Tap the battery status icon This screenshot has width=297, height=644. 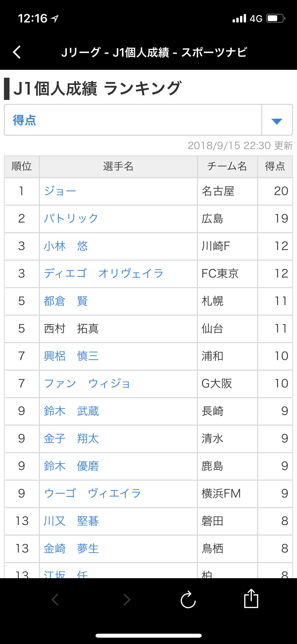pos(276,19)
